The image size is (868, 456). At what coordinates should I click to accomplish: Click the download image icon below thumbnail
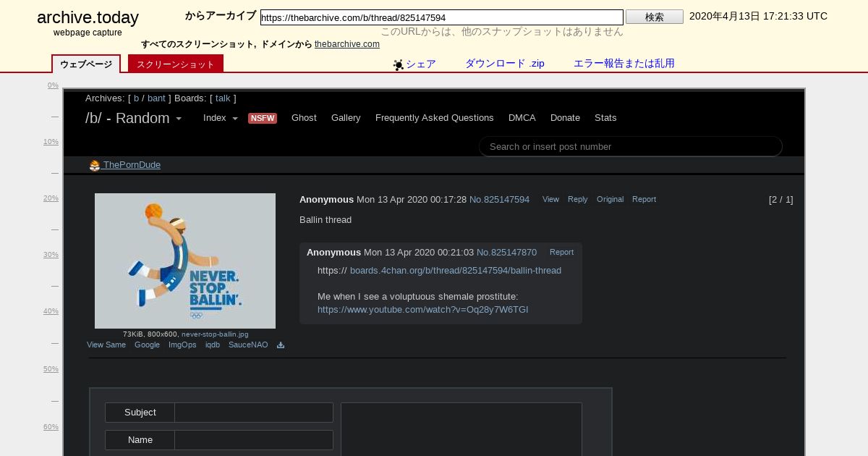coord(281,345)
